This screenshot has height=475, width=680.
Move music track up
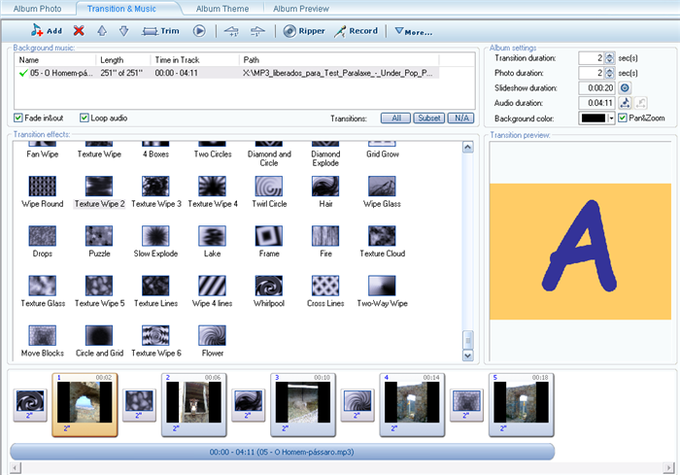[x=102, y=31]
